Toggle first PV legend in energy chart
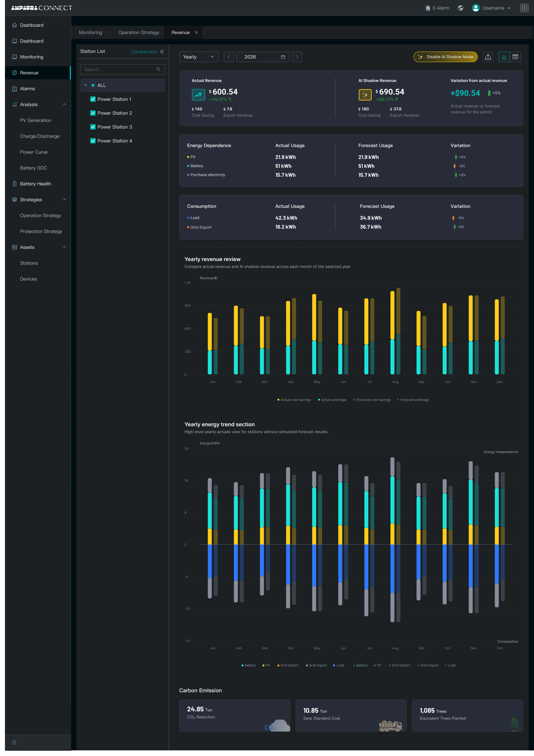 point(266,665)
